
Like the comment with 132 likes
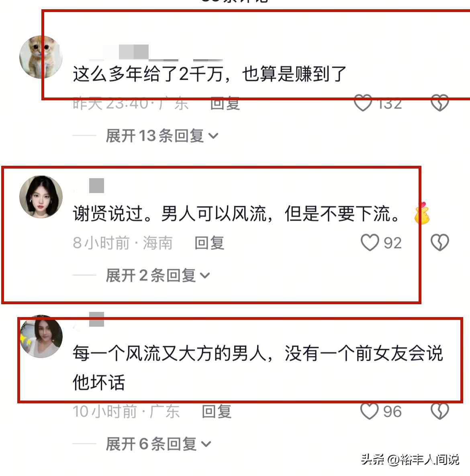(x=363, y=103)
